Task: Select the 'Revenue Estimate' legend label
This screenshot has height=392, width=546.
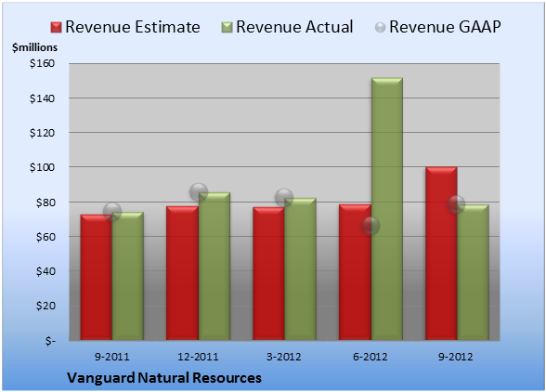Action: pos(133,27)
